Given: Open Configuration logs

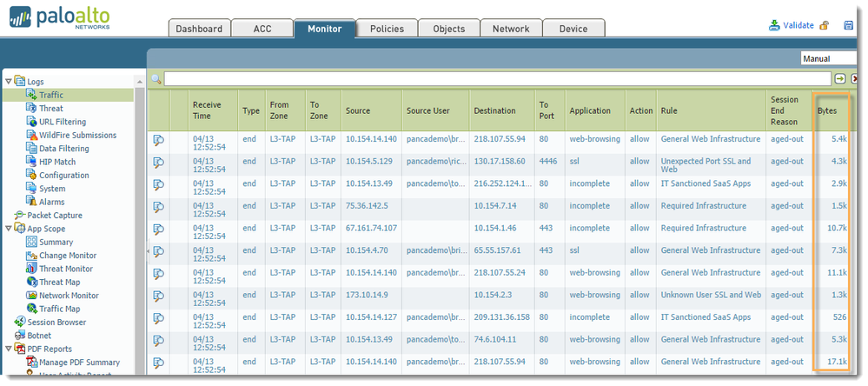Looking at the screenshot, I should pos(63,175).
